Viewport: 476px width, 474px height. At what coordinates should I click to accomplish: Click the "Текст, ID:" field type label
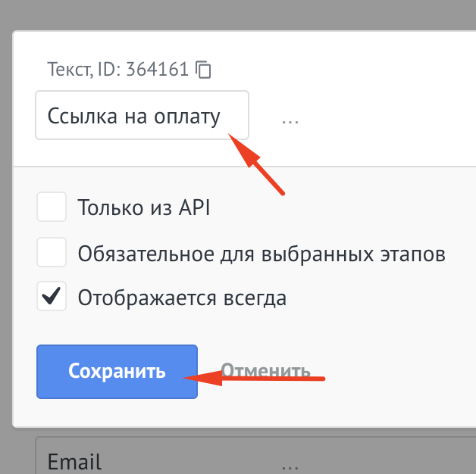tap(84, 70)
